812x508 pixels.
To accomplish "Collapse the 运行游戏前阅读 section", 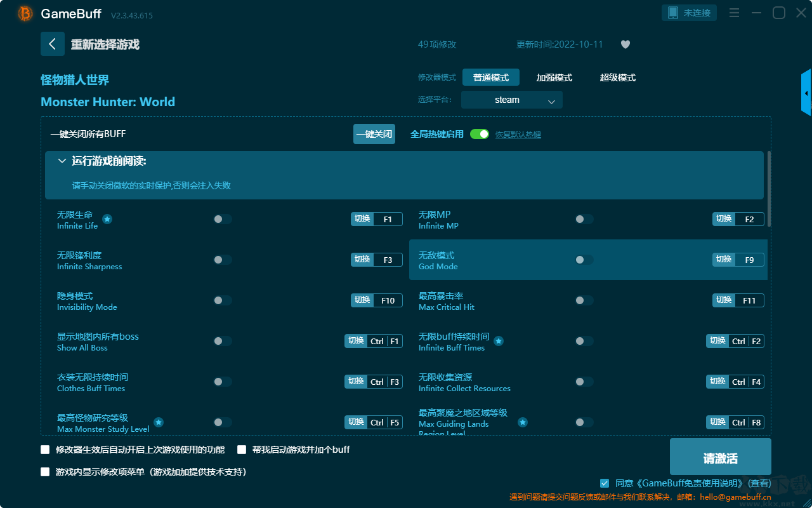I will coord(62,161).
